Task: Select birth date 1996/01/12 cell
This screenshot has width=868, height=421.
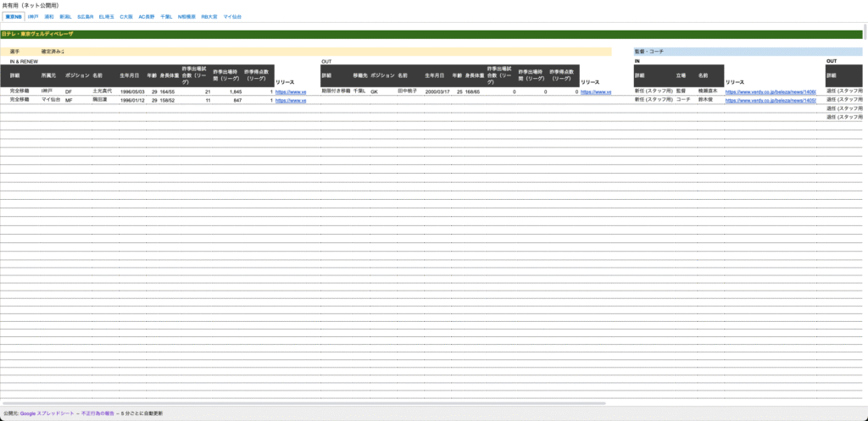Action: pos(132,101)
